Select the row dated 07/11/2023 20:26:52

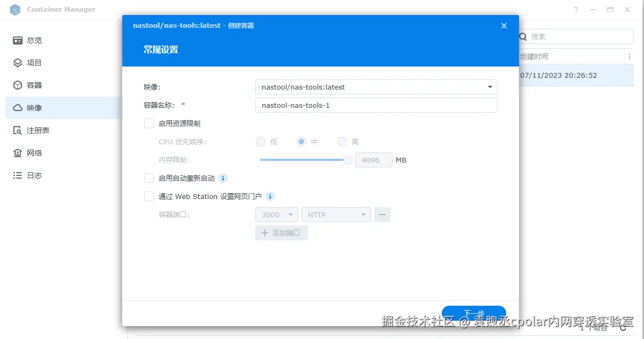(x=576, y=75)
